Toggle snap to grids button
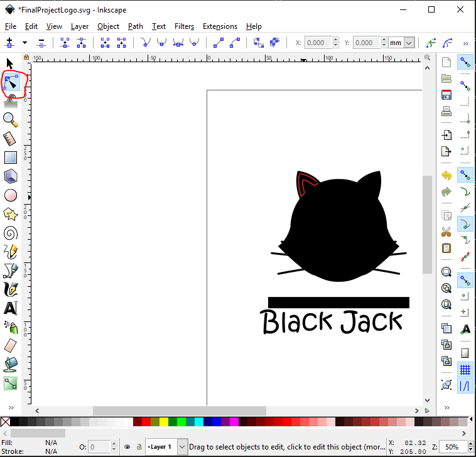 (465, 370)
